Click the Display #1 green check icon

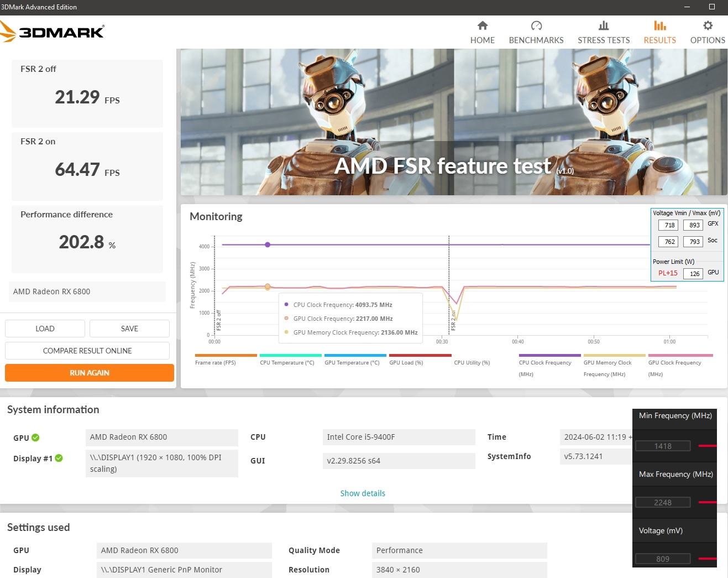[x=59, y=458]
